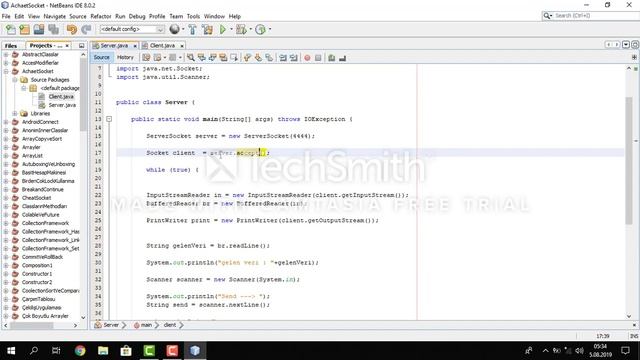Switch to the Files tab
Viewport: 640px width, 360px height.
pos(11,46)
